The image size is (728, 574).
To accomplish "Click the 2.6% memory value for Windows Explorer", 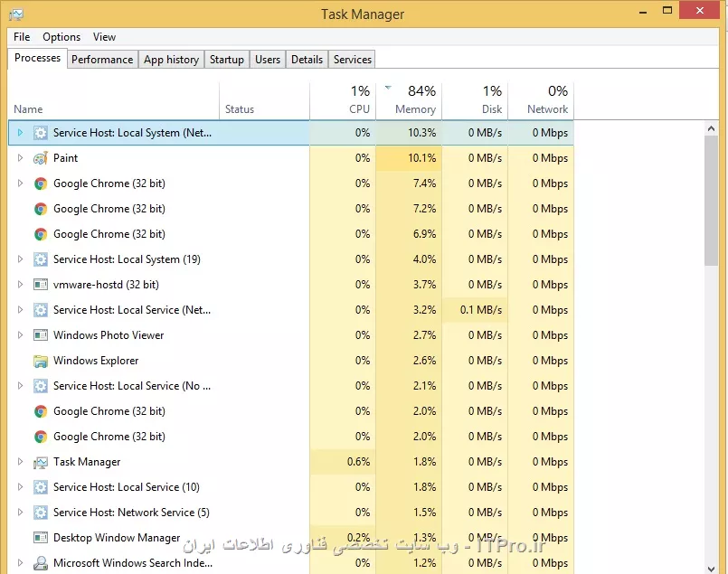I will click(x=424, y=361).
